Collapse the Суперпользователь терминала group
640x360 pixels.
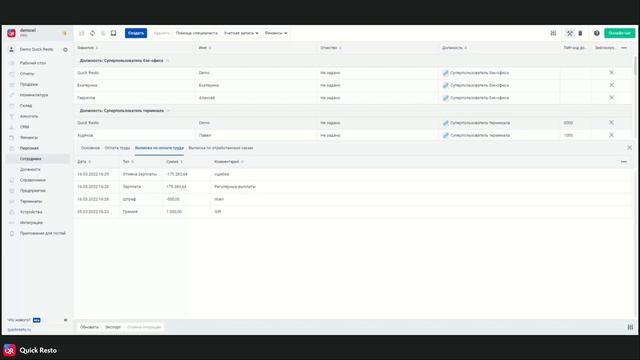[168, 111]
